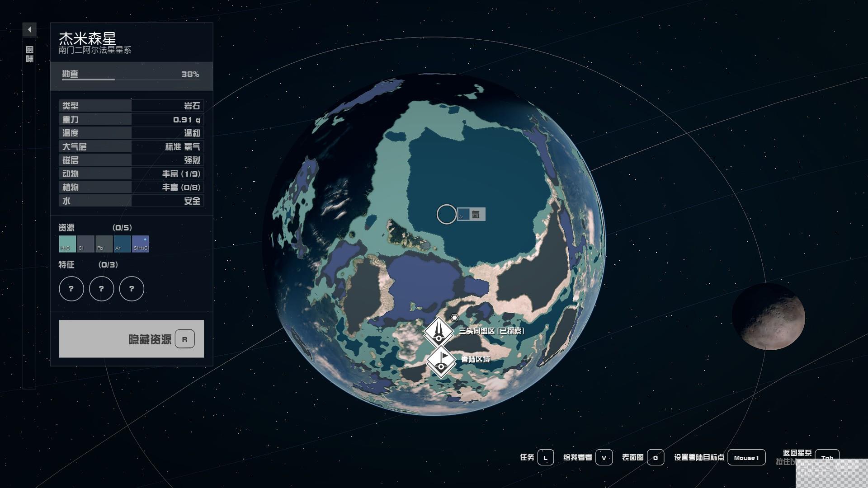868x488 pixels.
Task: Select the Ar argon resource swatch
Action: pos(122,244)
